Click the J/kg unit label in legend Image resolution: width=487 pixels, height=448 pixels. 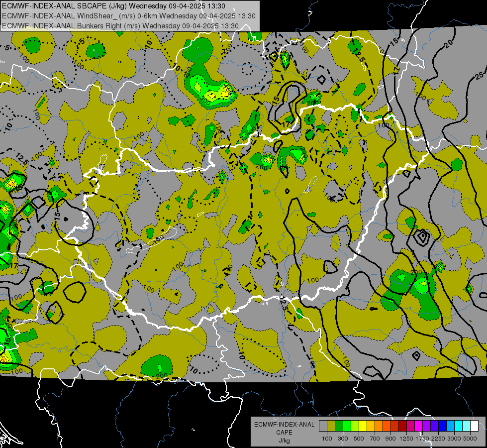pos(284,441)
